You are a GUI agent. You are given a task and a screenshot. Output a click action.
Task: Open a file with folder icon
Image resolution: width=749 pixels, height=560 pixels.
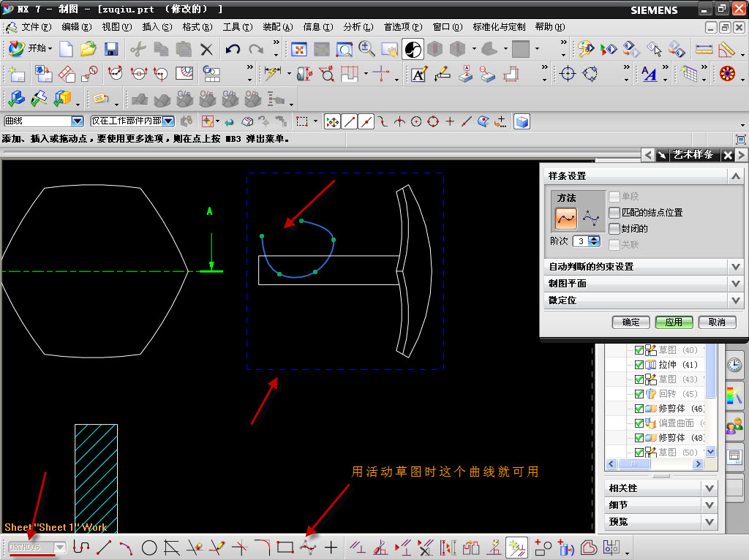(88, 49)
